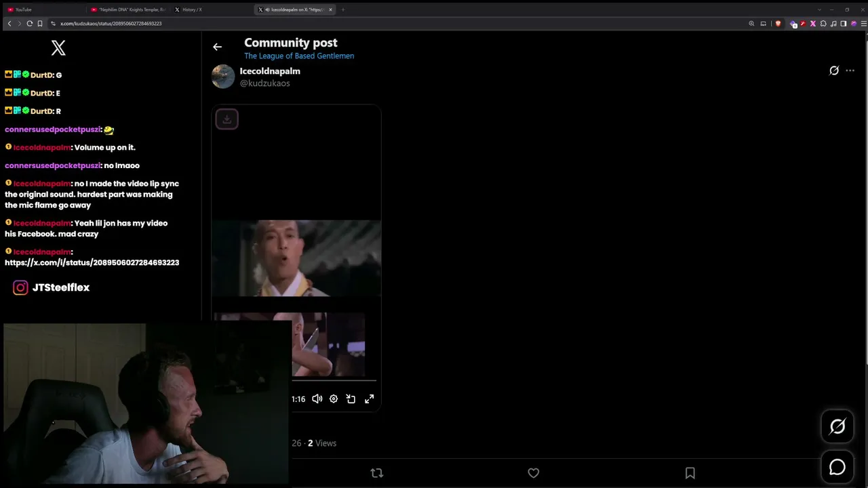Viewport: 868px width, 488px height.
Task: Visit The League of Based Gentlemen community
Action: click(x=299, y=56)
